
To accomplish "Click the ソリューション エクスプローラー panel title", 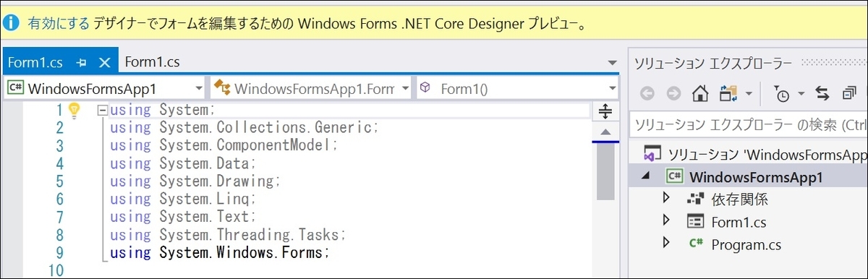I will 714,63.
